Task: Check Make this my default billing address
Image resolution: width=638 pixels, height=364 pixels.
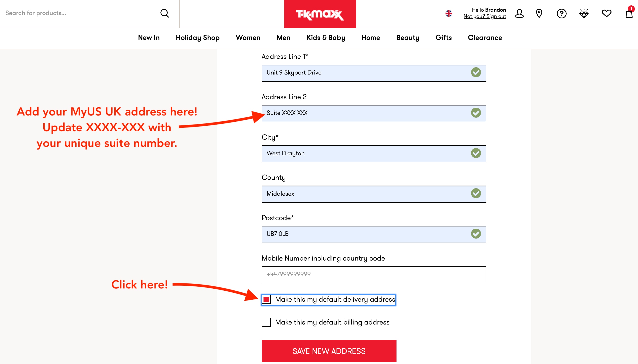Action: coord(266,322)
